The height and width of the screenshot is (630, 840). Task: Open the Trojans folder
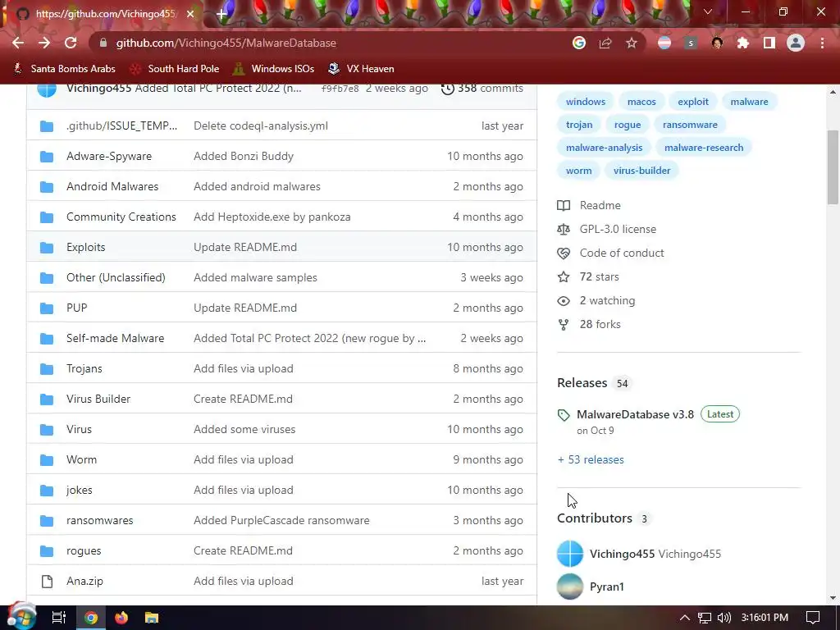[x=84, y=368]
